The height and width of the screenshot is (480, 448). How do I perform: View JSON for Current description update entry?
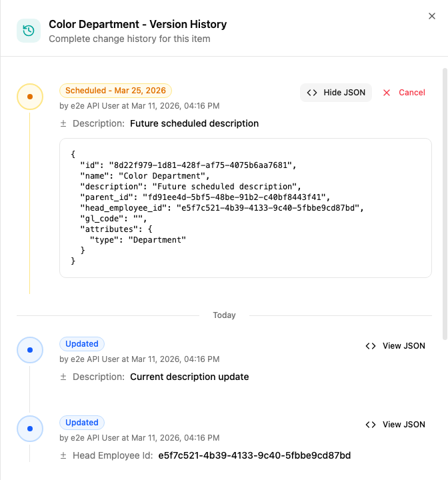[395, 346]
